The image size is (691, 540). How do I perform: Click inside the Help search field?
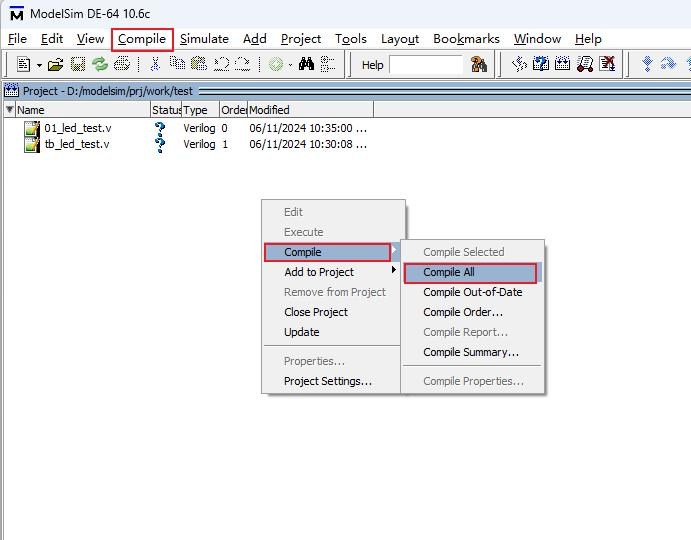click(x=426, y=65)
